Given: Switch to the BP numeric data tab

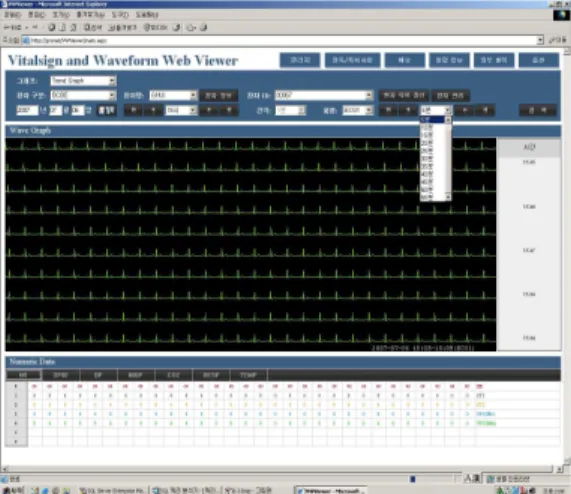Looking at the screenshot, I should pos(98,375).
